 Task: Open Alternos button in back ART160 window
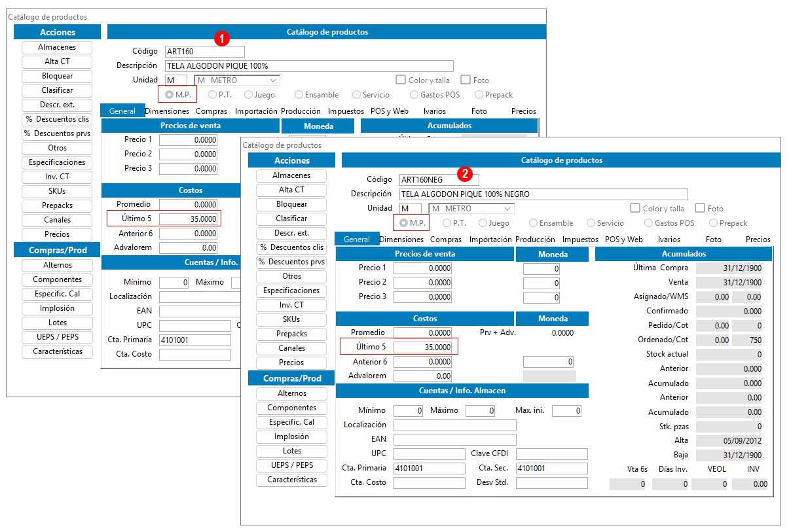[57, 265]
